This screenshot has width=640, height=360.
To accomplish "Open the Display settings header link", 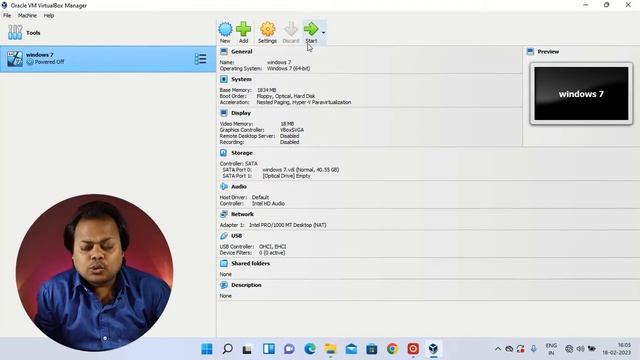I will tap(241, 113).
